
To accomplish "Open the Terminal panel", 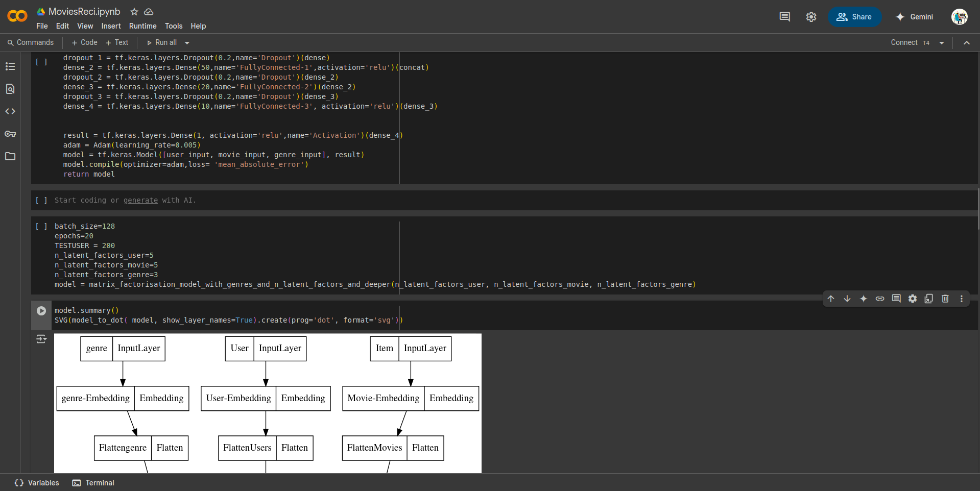I will tap(93, 483).
